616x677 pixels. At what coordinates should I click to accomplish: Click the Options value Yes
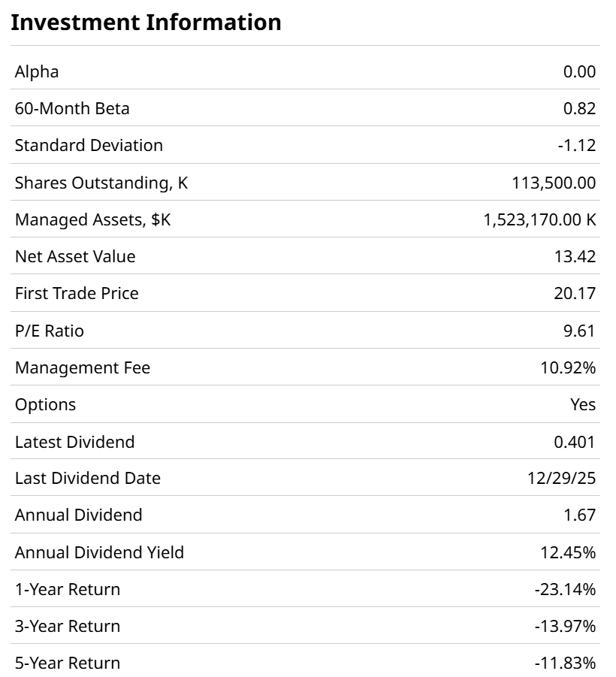point(583,404)
